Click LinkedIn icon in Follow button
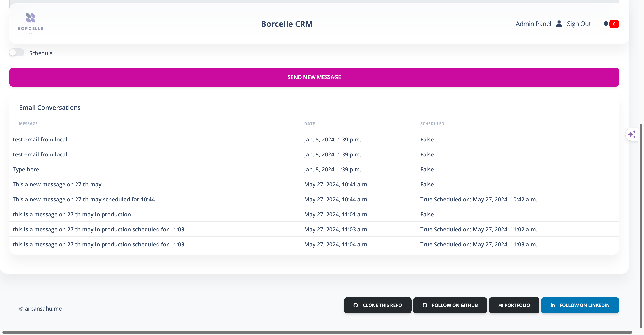This screenshot has width=644, height=335. pyautogui.click(x=553, y=305)
